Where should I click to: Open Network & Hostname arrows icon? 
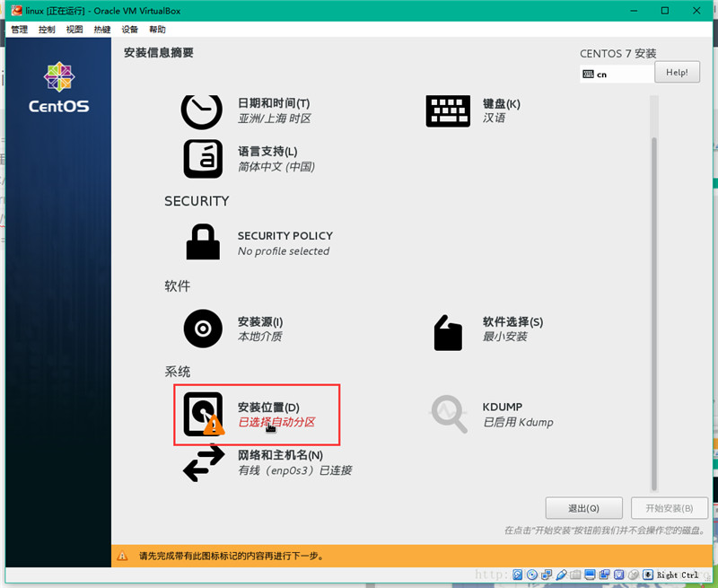204,463
